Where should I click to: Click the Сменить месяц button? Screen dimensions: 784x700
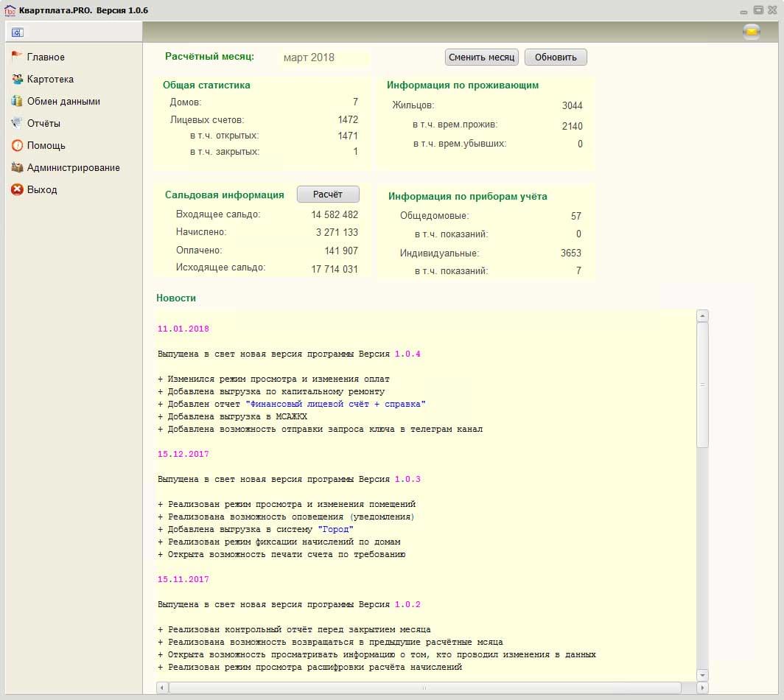coord(481,57)
